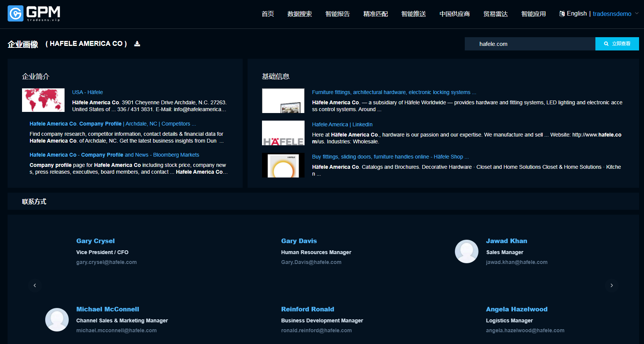Image resolution: width=644 pixels, height=344 pixels.
Task: Open the 智能推送 menu item
Action: [x=414, y=14]
